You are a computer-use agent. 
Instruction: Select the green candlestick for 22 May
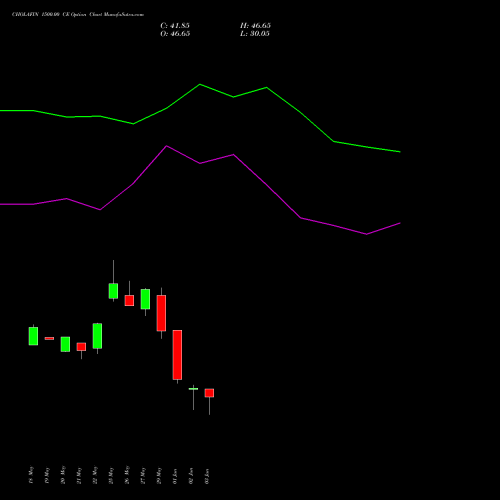pos(97,336)
